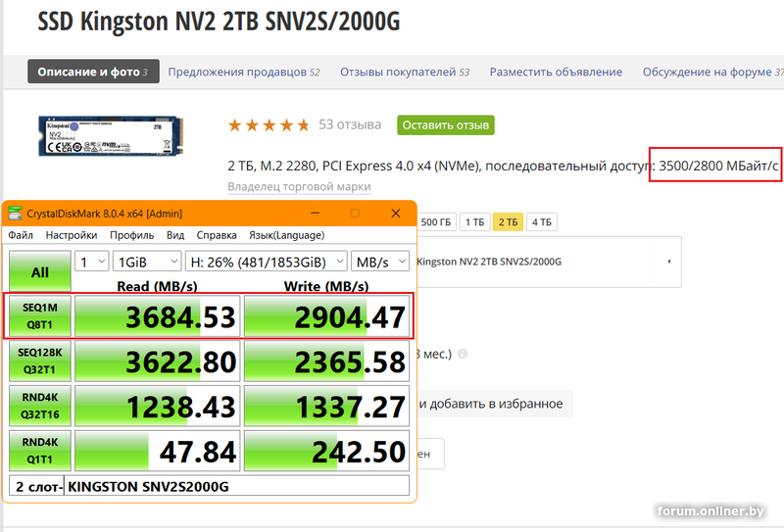Image resolution: width=784 pixels, height=532 pixels.
Task: Click the SEQ1M write value 2904.47
Action: (x=326, y=316)
